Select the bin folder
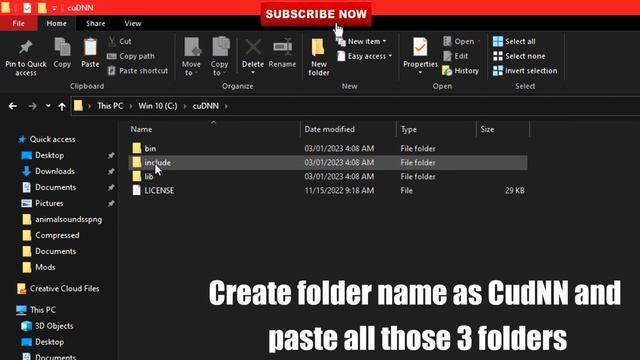 coord(328,148)
